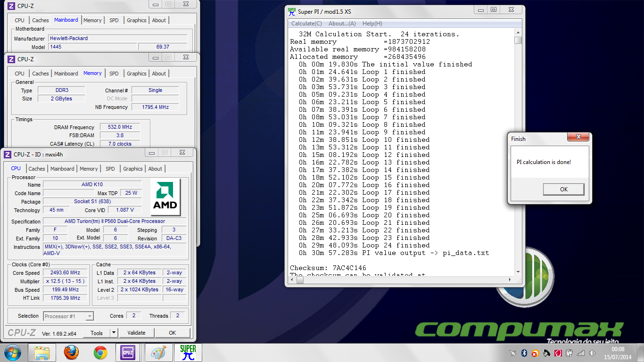Click the DRAM Frequency 532.0 MHz field
This screenshot has height=362, width=644.
click(x=120, y=127)
